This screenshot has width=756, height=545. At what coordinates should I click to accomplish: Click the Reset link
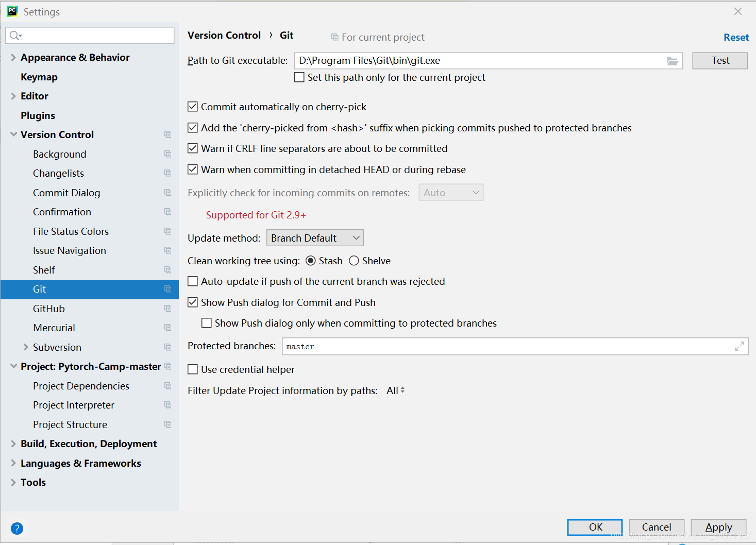pos(736,37)
